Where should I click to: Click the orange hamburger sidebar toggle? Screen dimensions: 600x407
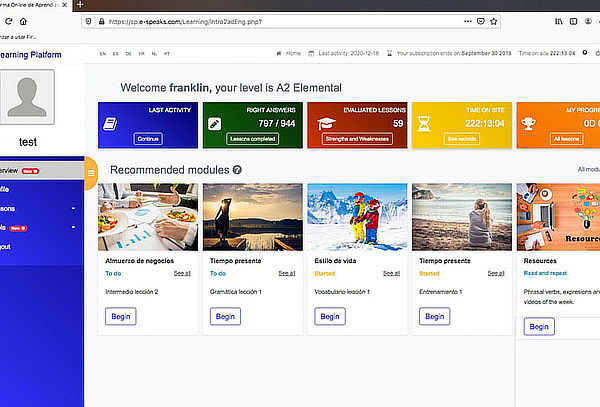(90, 172)
